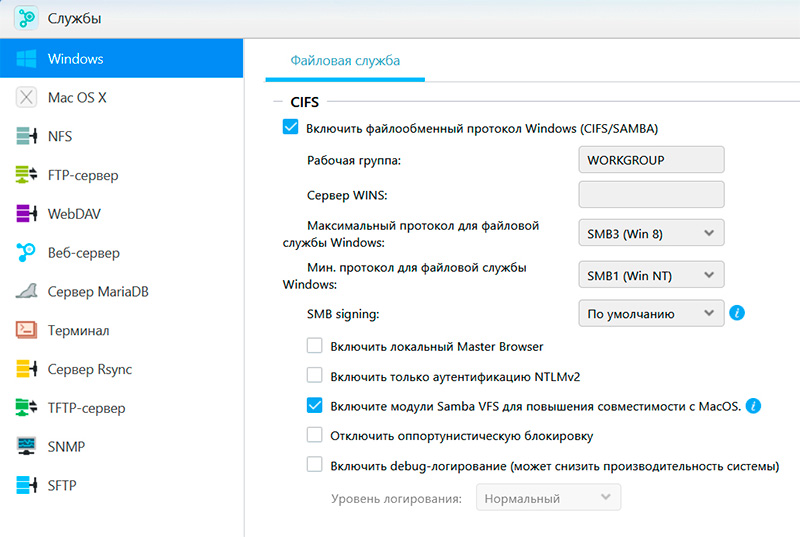This screenshot has height=537, width=800.
Task: Click info icon next to SMB signing
Action: [x=738, y=313]
